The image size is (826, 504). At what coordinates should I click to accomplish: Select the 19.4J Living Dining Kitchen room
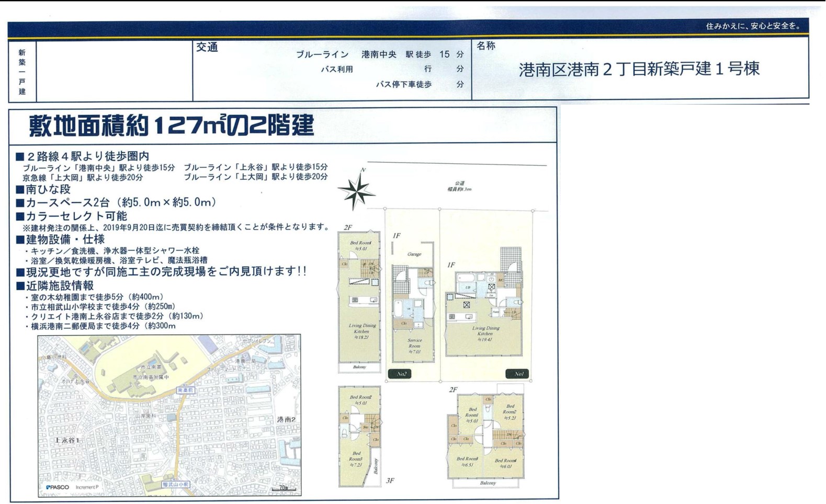tap(485, 334)
